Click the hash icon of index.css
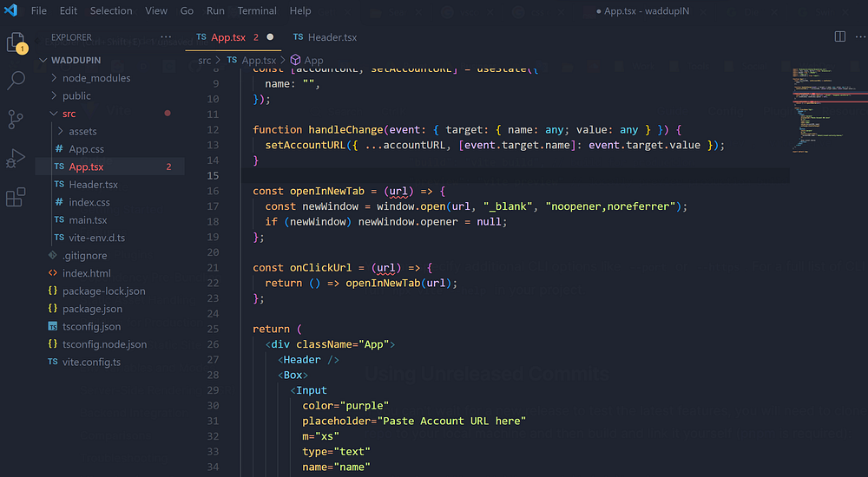This screenshot has width=868, height=477. coord(59,202)
